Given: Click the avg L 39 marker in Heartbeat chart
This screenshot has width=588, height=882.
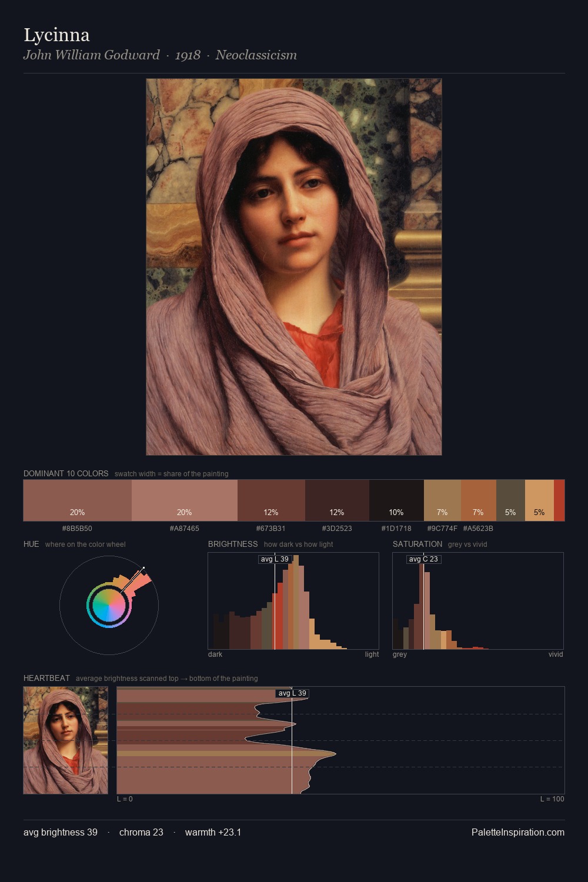Looking at the screenshot, I should [x=292, y=693].
